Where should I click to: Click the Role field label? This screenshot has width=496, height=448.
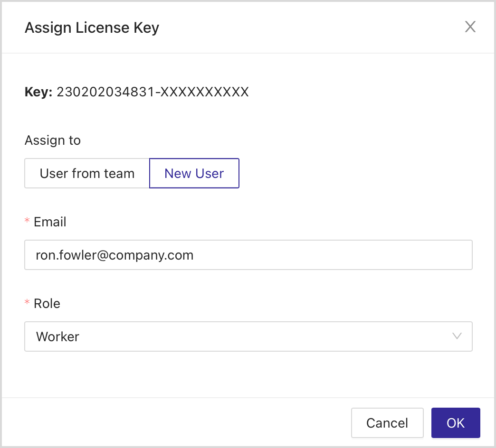tap(47, 303)
